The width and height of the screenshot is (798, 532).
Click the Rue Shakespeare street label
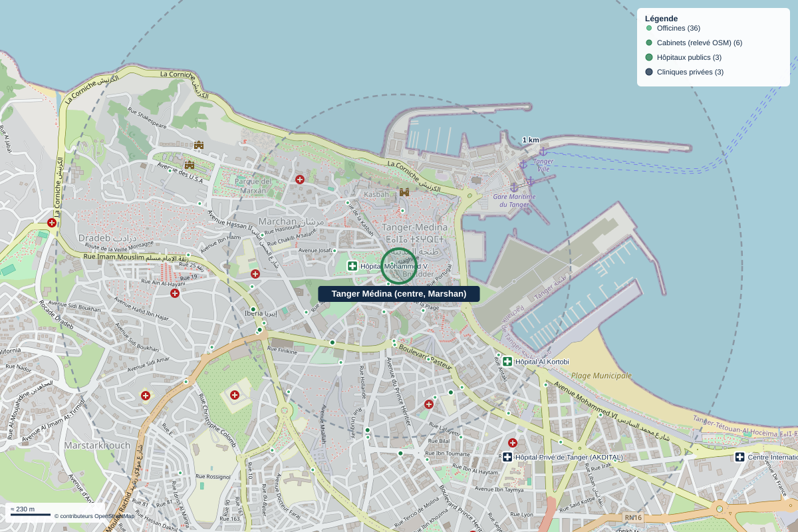(x=147, y=118)
